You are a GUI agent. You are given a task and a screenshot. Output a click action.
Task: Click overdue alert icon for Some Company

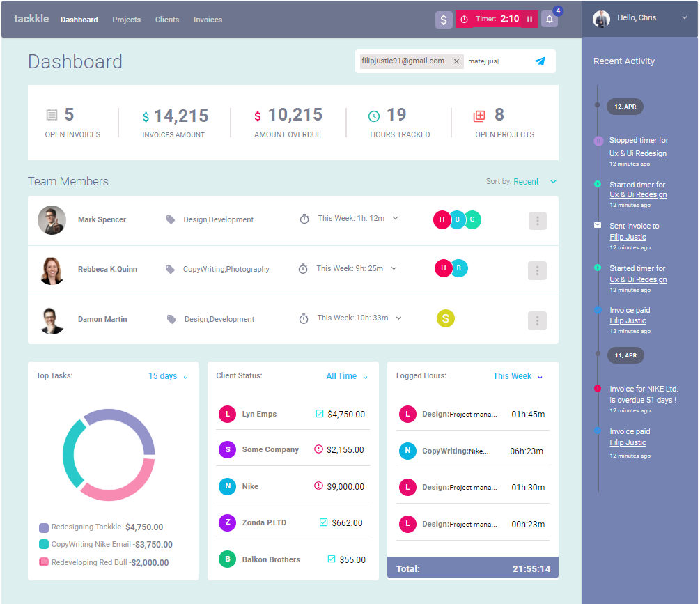318,449
